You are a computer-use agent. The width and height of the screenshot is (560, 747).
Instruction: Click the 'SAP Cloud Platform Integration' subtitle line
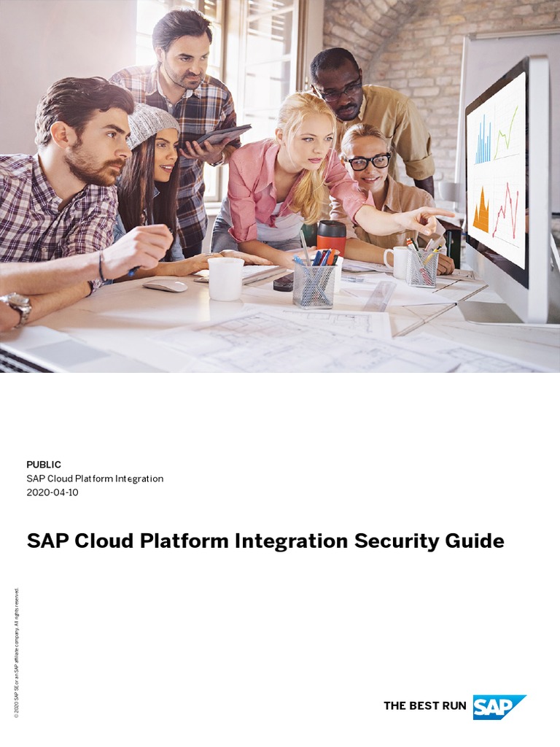95,479
